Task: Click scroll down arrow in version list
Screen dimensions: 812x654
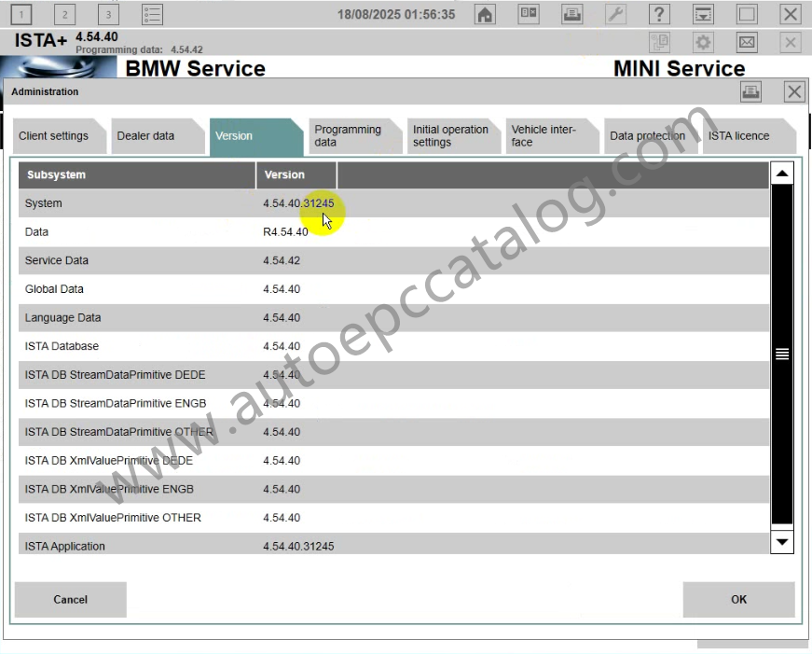Action: click(x=782, y=542)
